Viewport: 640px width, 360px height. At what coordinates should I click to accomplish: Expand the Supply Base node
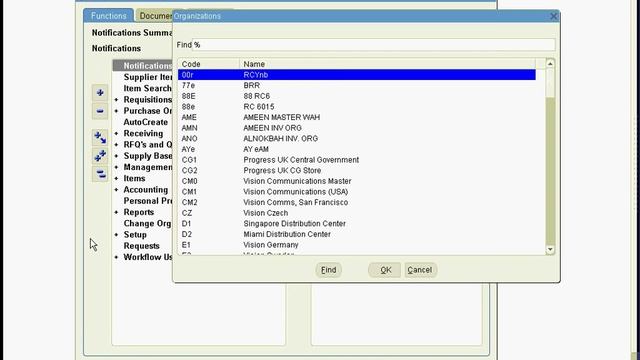point(116,156)
